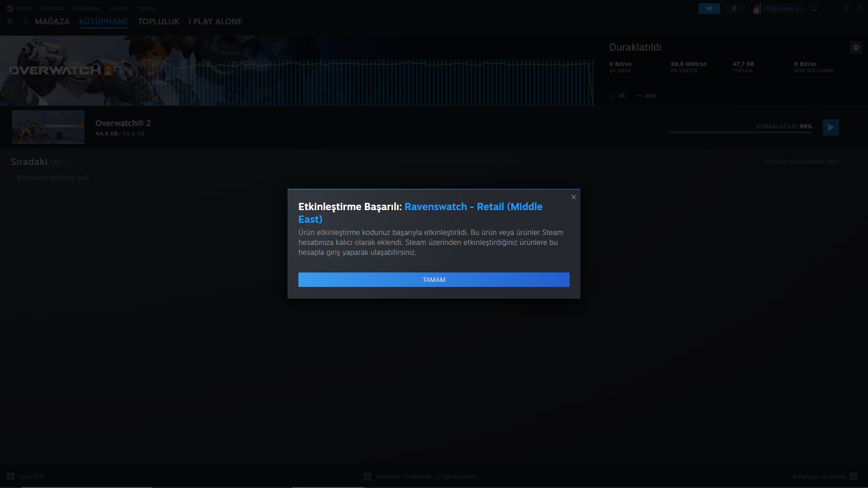Click the forward navigation arrow
This screenshot has height=488, width=868.
[x=25, y=21]
